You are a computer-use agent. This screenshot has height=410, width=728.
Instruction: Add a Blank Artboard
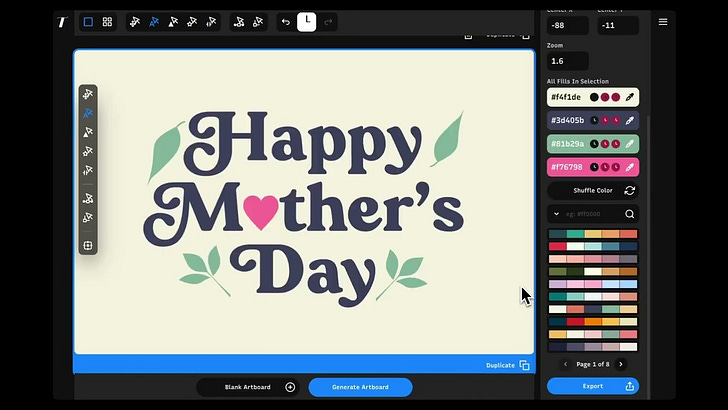[248, 387]
